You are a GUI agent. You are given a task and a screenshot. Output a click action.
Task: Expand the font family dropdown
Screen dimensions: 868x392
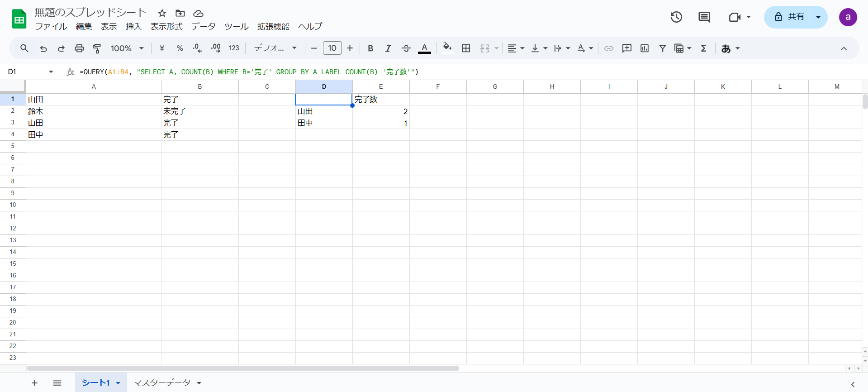(275, 48)
